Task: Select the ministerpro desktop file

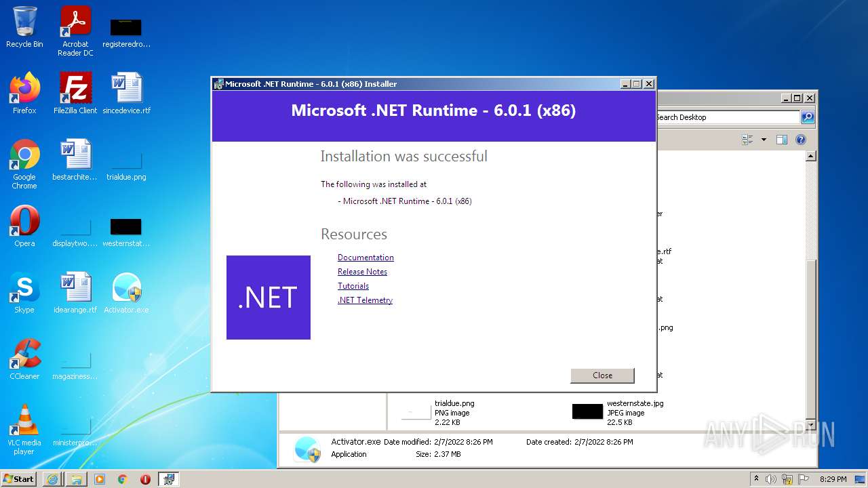Action: click(75, 432)
